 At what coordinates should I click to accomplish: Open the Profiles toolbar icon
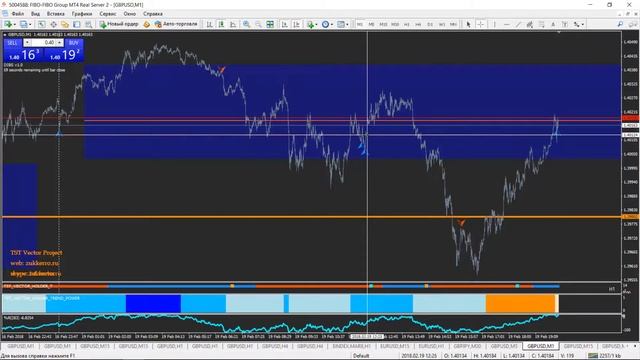point(24,24)
